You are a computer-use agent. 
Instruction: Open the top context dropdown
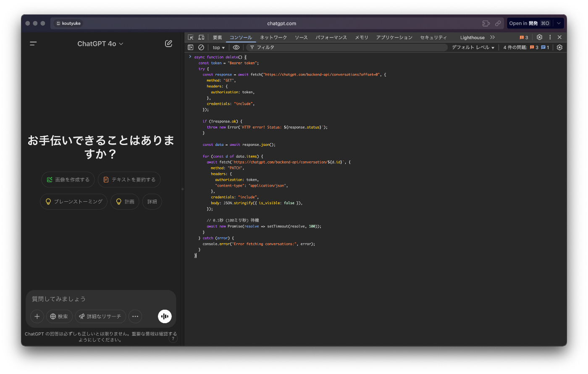click(x=218, y=47)
